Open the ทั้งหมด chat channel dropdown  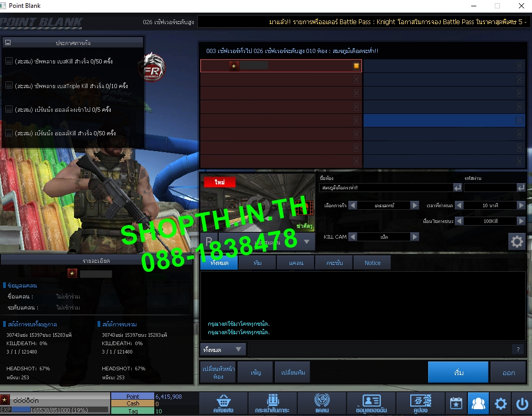[x=222, y=349]
